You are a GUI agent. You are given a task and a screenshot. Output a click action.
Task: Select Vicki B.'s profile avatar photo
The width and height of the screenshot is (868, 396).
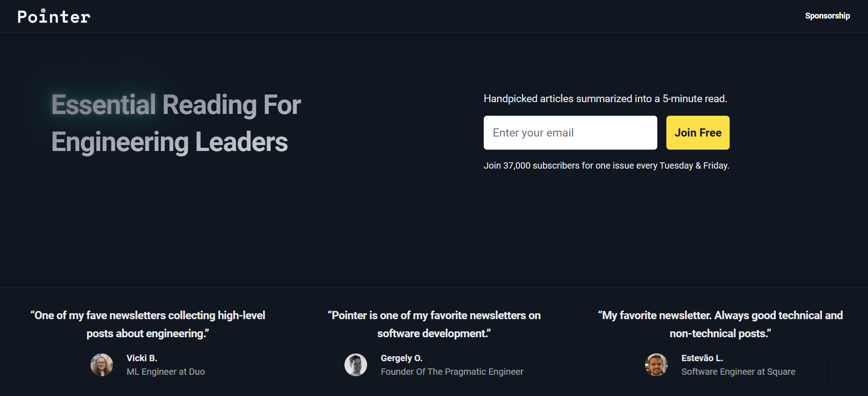102,364
